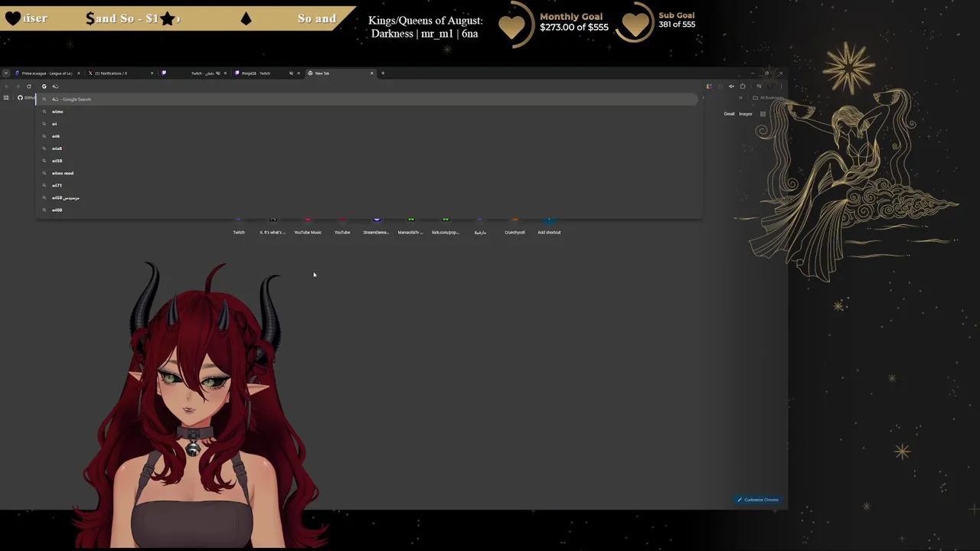The height and width of the screenshot is (551, 980).
Task: Click the browser forward arrow
Action: coord(18,86)
